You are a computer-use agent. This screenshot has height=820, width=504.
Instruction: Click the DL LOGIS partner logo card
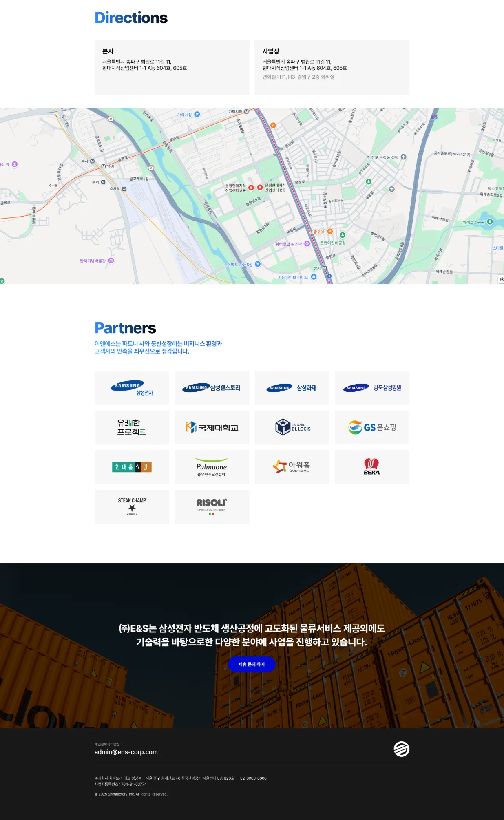(292, 427)
